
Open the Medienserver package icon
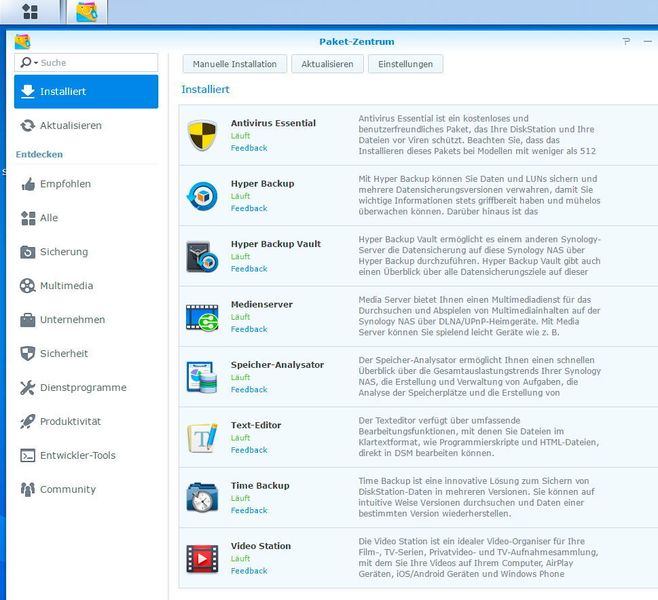pos(202,317)
